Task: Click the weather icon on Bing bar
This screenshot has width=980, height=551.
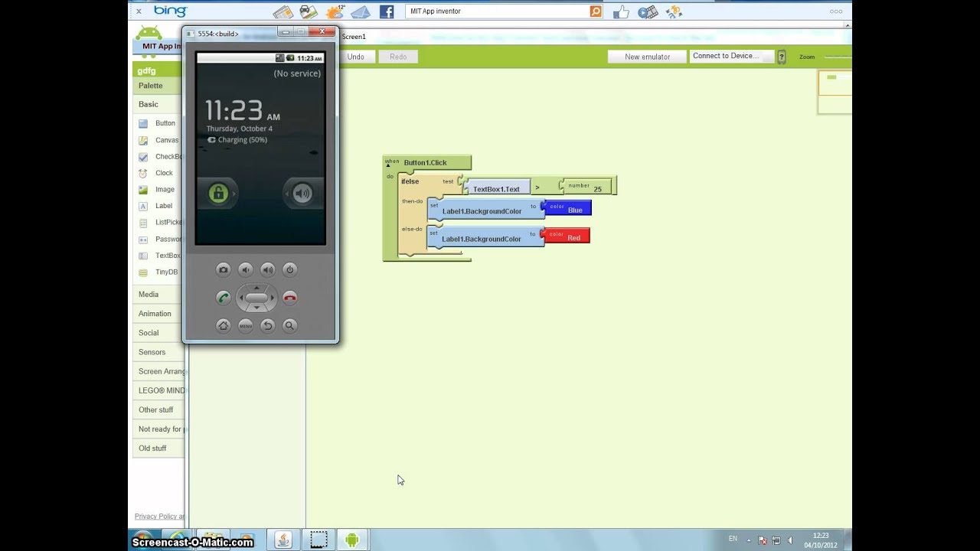Action: tap(335, 11)
